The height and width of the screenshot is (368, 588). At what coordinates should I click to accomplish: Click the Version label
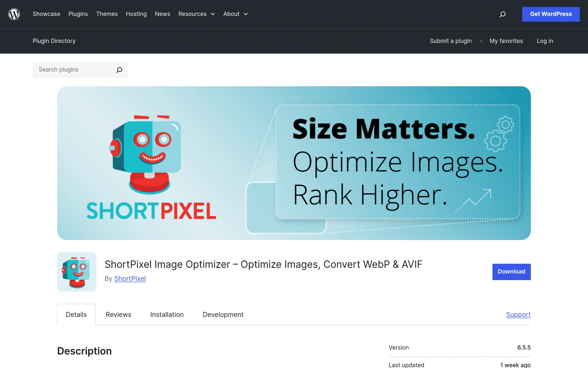399,348
